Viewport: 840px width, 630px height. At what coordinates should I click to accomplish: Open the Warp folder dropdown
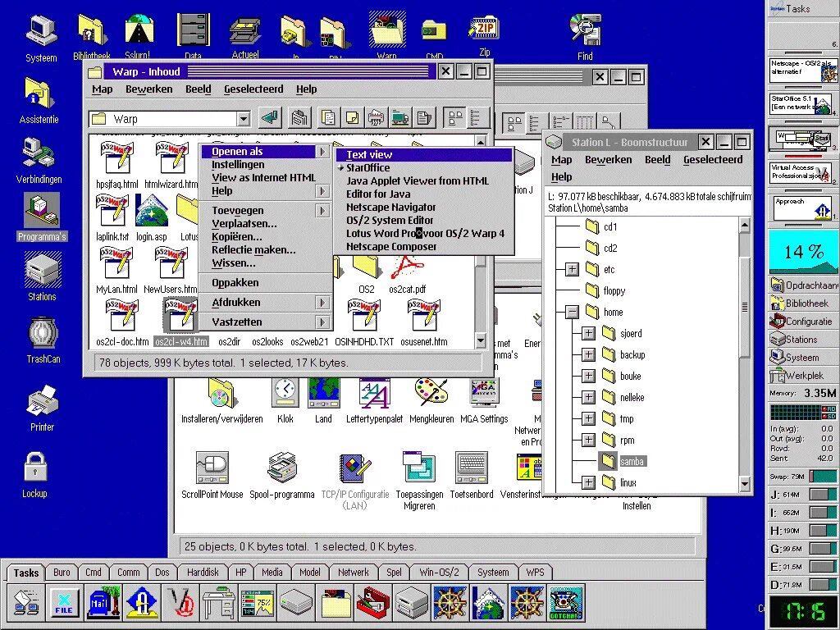click(243, 118)
